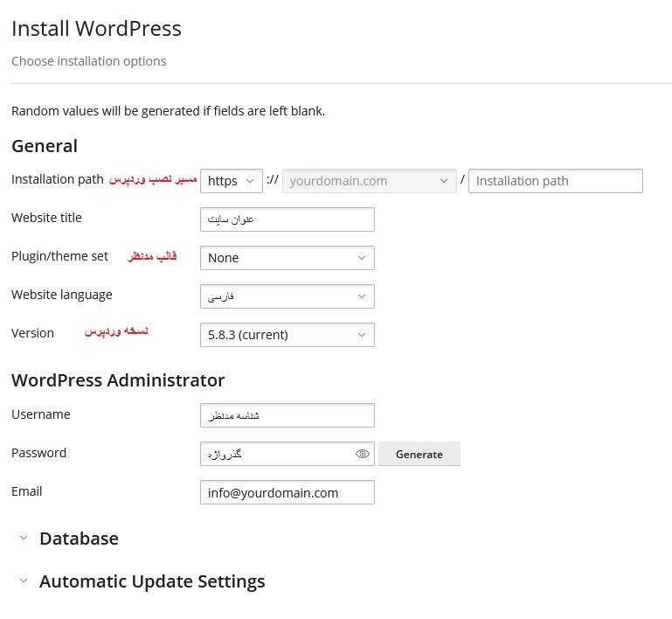Open the Plugin/theme set dropdown showing None
Image resolution: width=672 pixels, height=619 pixels.
[x=287, y=258]
